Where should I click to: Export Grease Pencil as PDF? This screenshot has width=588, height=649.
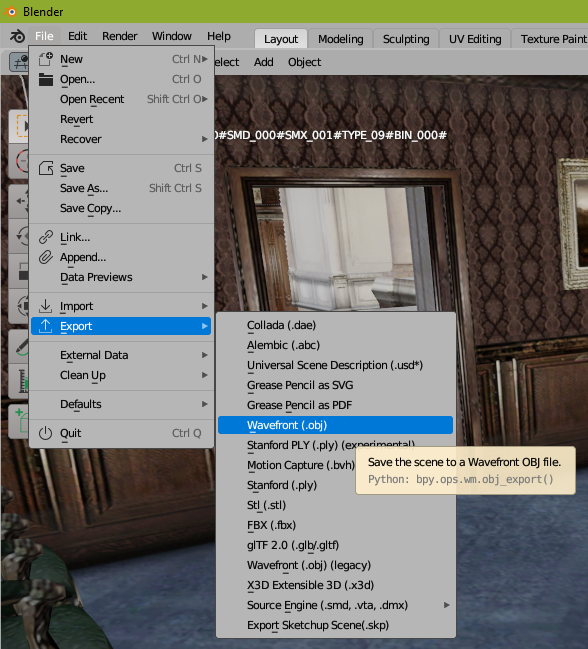(x=336, y=405)
